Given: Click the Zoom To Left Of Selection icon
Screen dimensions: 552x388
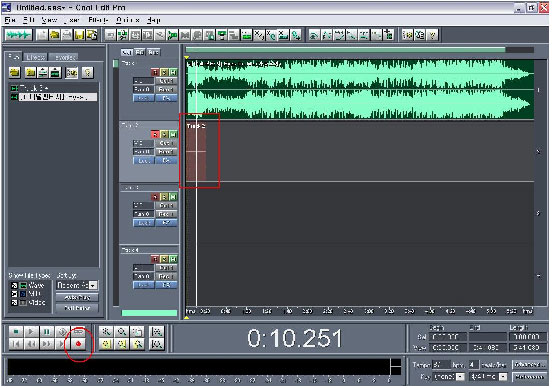Looking at the screenshot, I should [x=122, y=344].
